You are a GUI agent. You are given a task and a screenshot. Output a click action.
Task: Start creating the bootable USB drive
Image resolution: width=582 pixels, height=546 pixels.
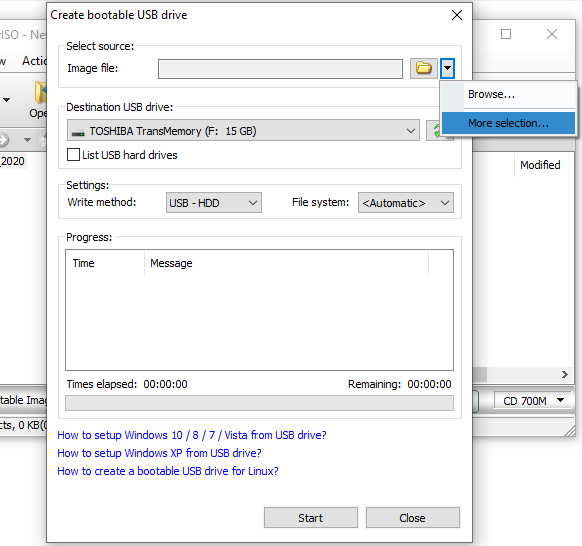coord(311,517)
